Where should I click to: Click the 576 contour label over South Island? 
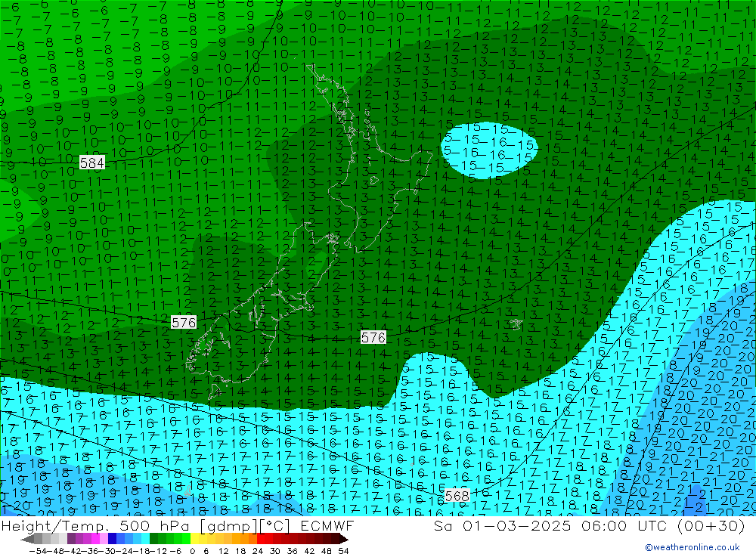coord(184,322)
